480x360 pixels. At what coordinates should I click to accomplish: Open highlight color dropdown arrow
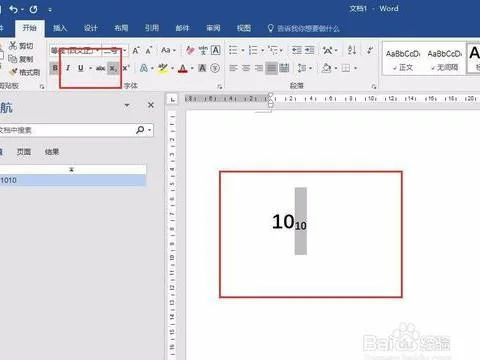pyautogui.click(x=173, y=68)
